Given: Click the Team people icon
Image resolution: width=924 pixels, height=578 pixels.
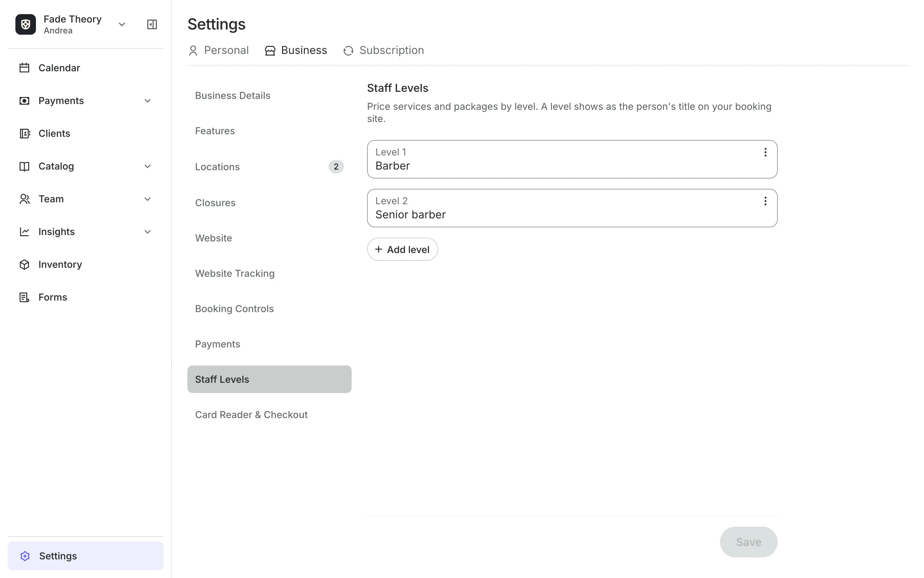Looking at the screenshot, I should pos(24,199).
